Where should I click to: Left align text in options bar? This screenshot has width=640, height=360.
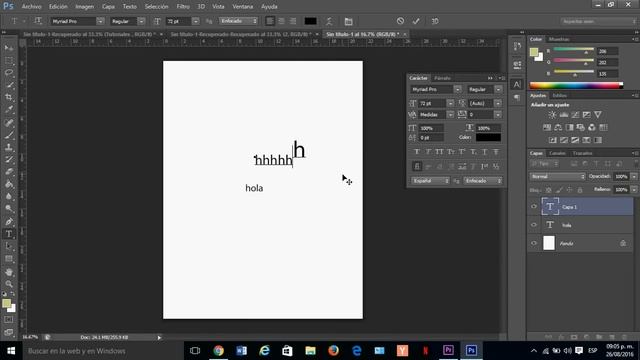pos(270,21)
